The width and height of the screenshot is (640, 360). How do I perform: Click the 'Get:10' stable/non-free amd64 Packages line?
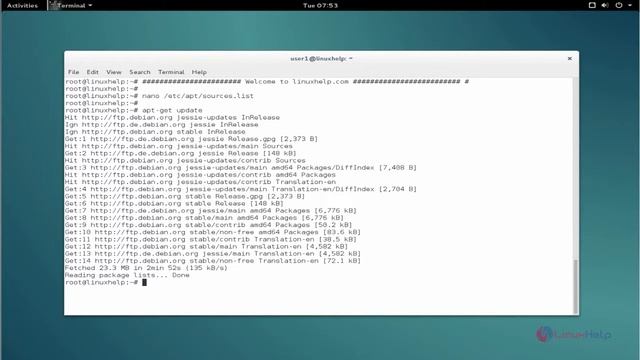pyautogui.click(x=213, y=232)
